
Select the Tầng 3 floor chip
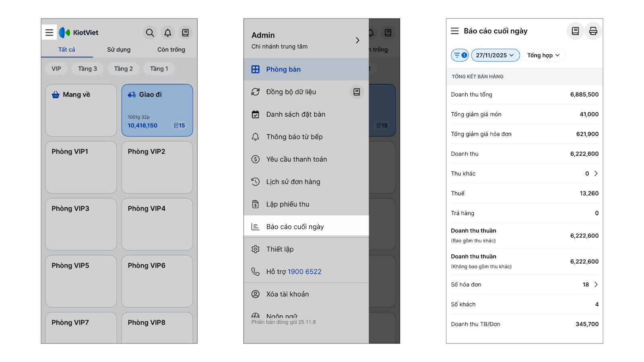tap(87, 69)
